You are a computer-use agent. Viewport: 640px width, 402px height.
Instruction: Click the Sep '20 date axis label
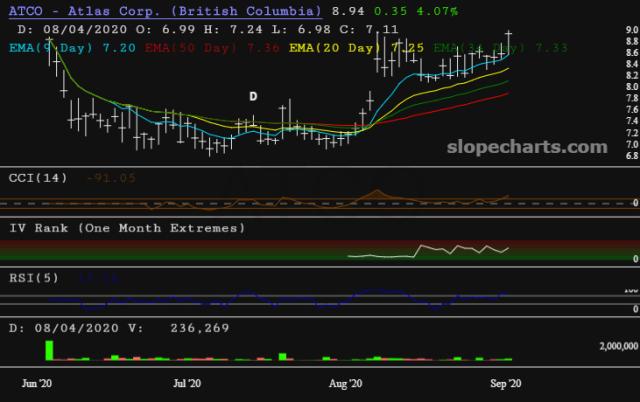(x=506, y=383)
